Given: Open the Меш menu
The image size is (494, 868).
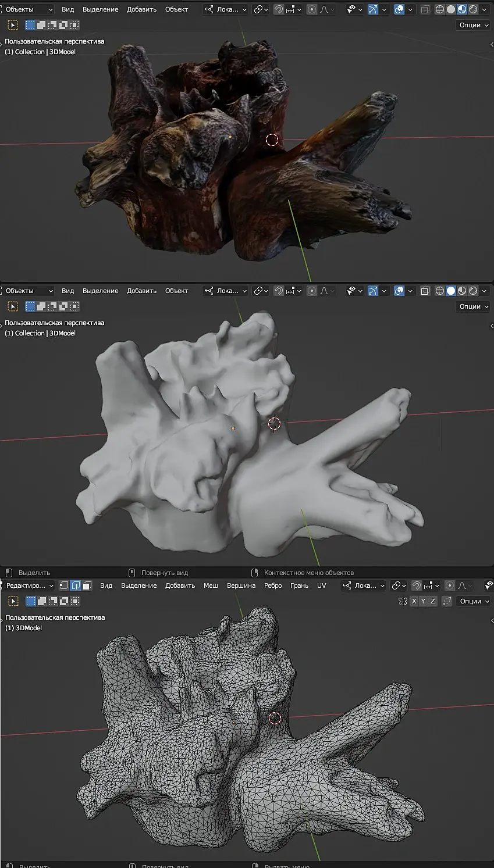Looking at the screenshot, I should [x=211, y=585].
